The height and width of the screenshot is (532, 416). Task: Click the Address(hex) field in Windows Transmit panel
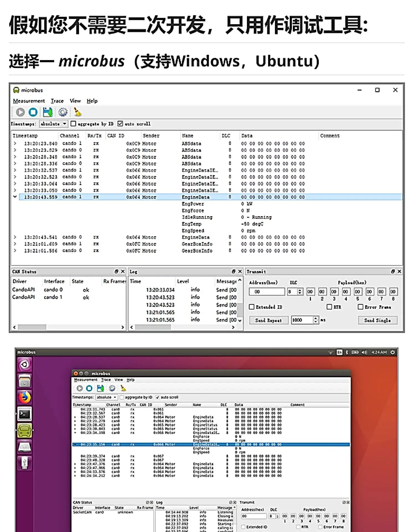[267, 291]
